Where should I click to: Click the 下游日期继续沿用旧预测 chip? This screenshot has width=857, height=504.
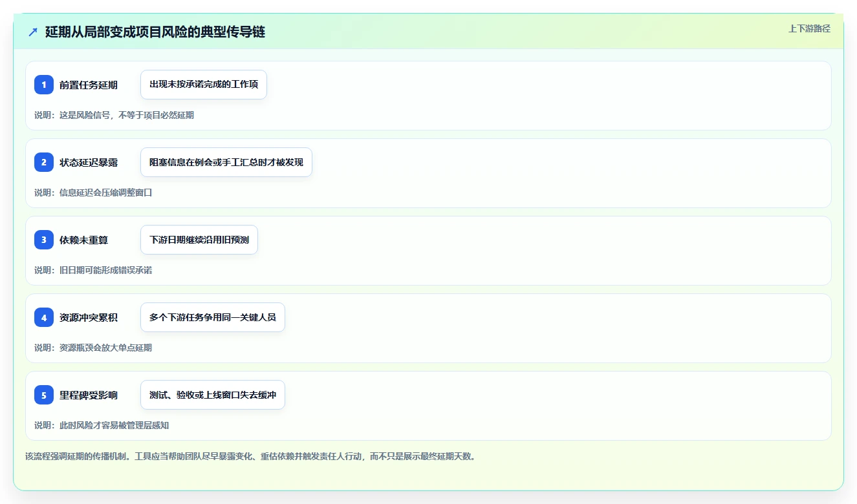coord(199,240)
